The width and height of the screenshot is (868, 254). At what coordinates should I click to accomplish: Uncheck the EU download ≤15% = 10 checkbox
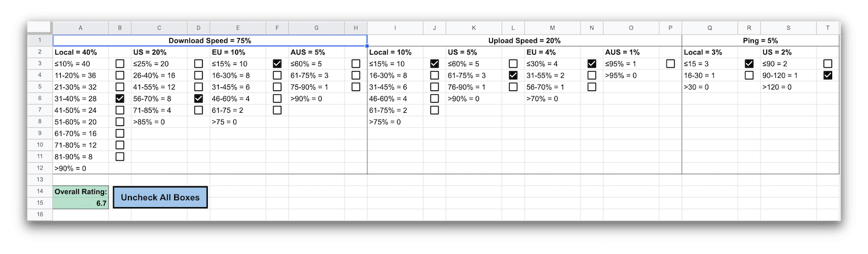coord(277,64)
